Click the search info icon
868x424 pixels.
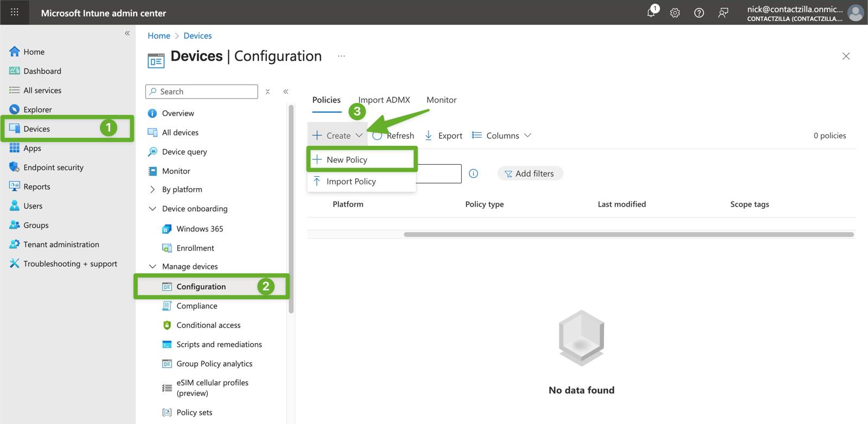474,174
